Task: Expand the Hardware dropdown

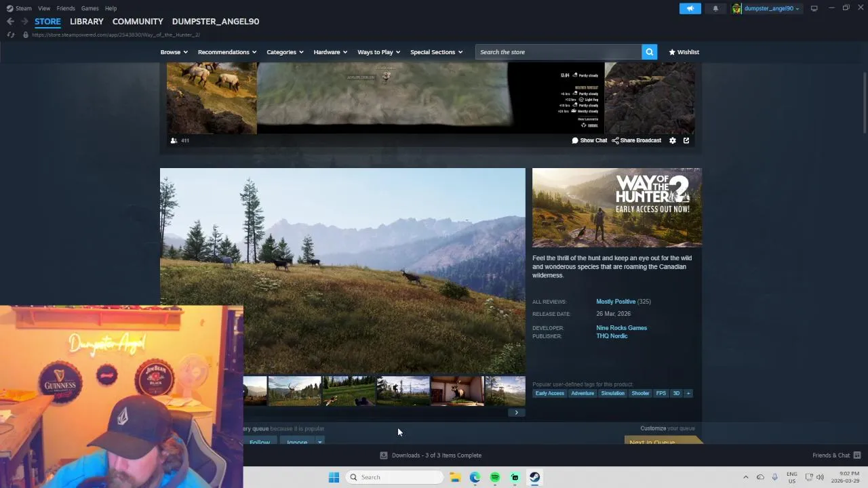Action: [330, 52]
